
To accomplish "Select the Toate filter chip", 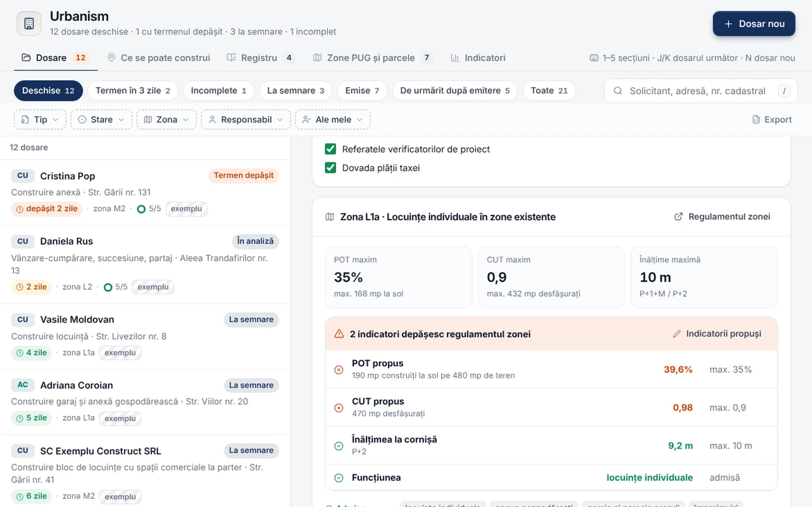I will [x=549, y=91].
